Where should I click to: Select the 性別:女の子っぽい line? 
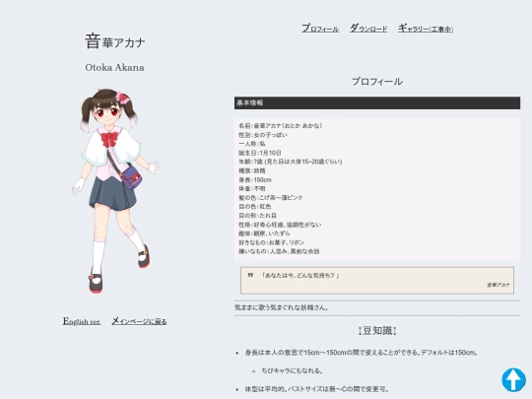tap(263, 135)
